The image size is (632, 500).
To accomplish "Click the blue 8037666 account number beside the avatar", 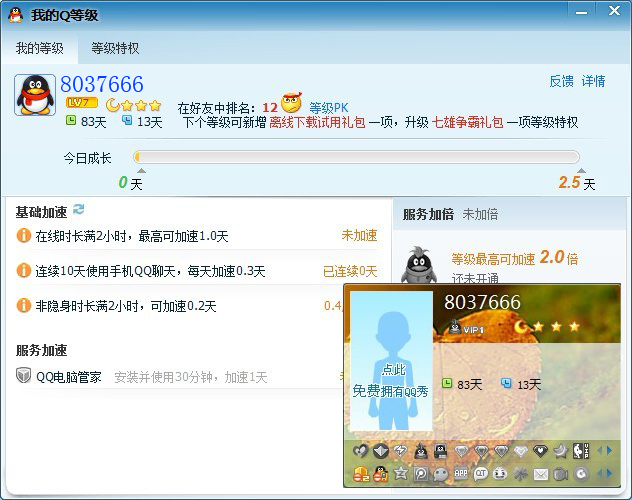I will pos(102,84).
